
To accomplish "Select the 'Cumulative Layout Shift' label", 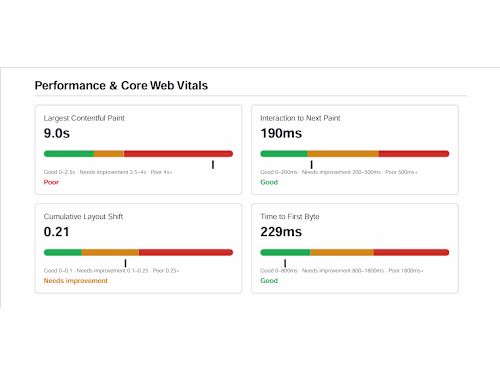I will tap(83, 217).
